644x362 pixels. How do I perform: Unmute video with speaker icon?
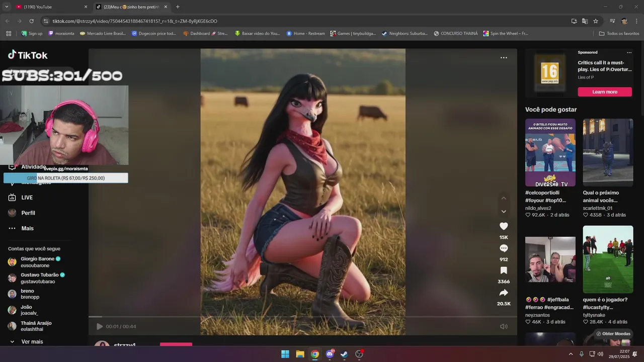click(504, 326)
